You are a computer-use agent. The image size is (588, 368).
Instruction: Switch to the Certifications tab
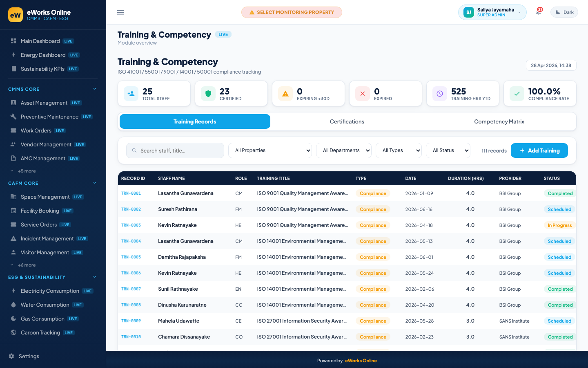347,121
